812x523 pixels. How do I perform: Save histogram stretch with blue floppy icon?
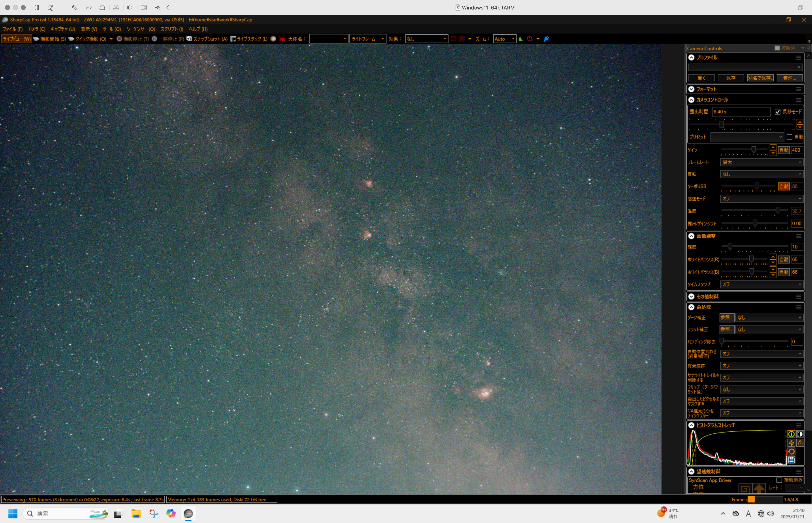pos(791,460)
